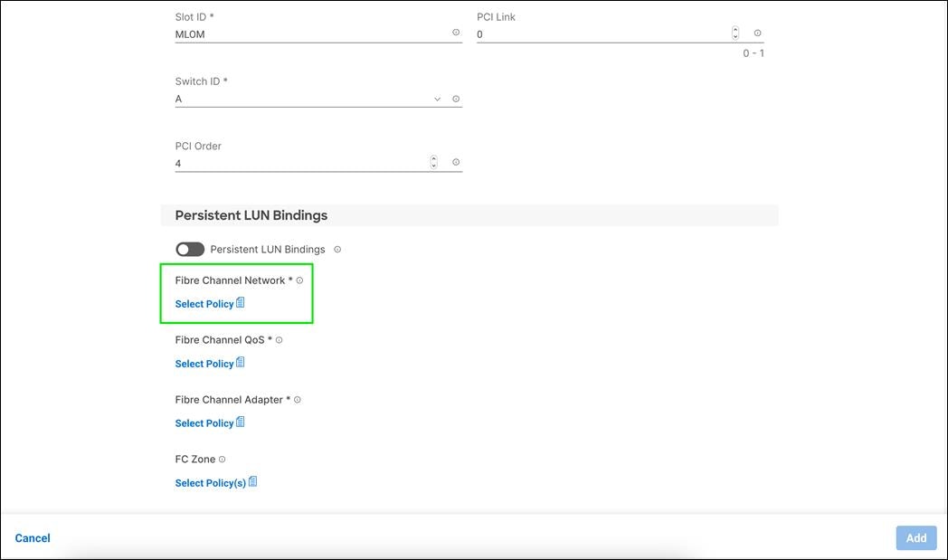
Task: Increase the PCI Order stepper value
Action: (x=433, y=158)
